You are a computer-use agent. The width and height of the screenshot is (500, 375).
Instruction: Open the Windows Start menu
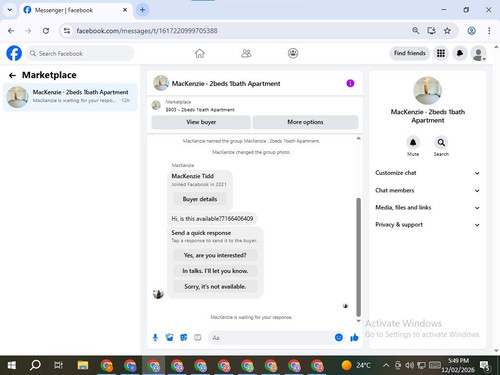tap(12, 365)
